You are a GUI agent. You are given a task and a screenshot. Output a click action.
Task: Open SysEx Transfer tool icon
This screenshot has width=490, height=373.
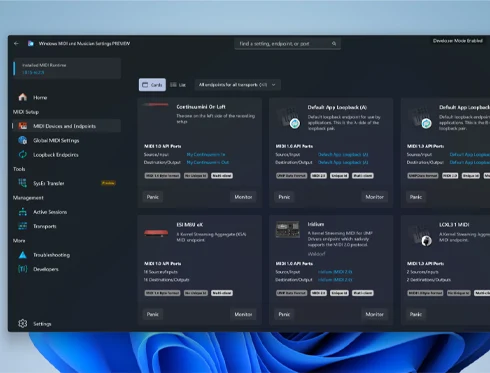23,183
